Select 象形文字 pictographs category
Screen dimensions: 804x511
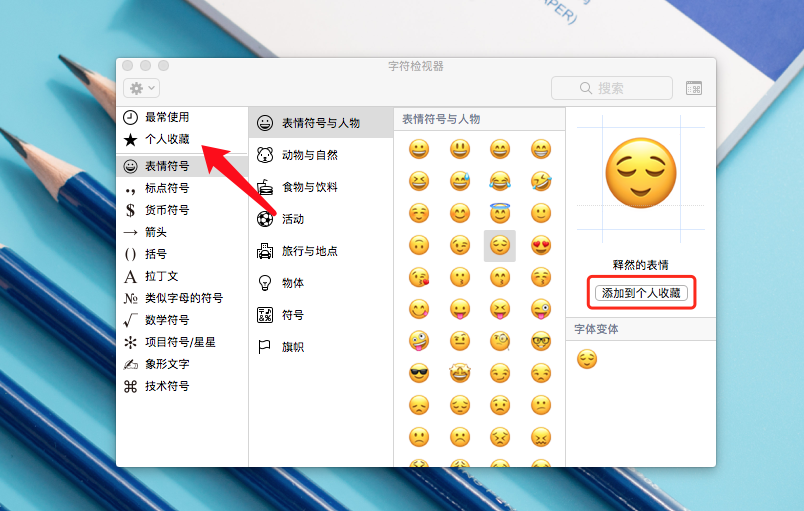point(182,364)
